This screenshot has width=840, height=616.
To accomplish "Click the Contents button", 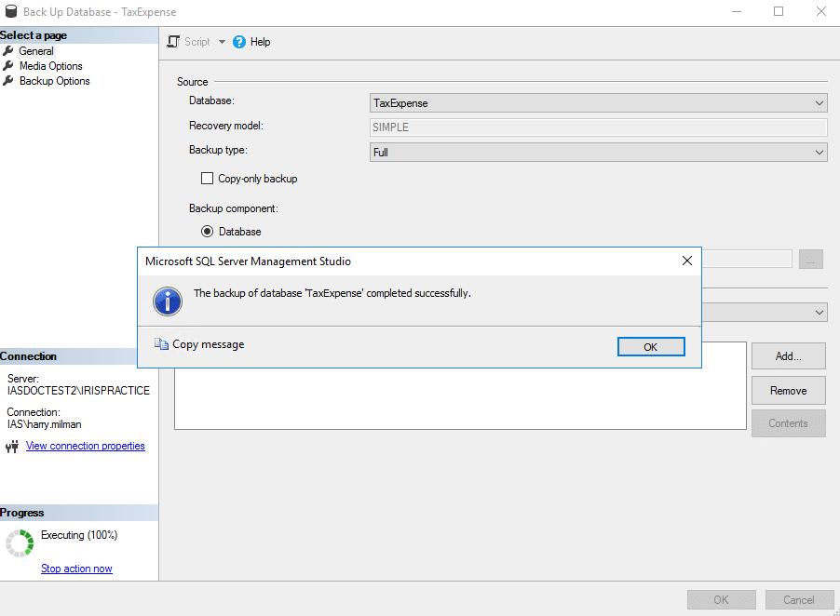I will coord(788,423).
